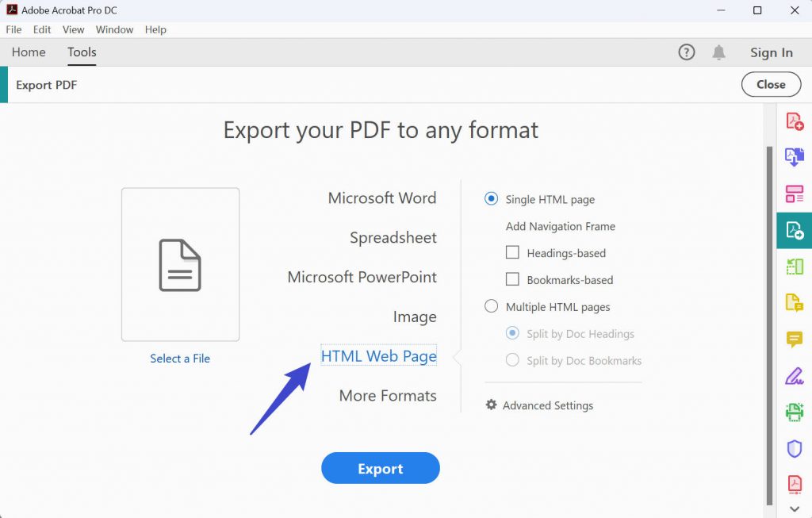
Task: Open Advanced Settings
Action: [546, 405]
